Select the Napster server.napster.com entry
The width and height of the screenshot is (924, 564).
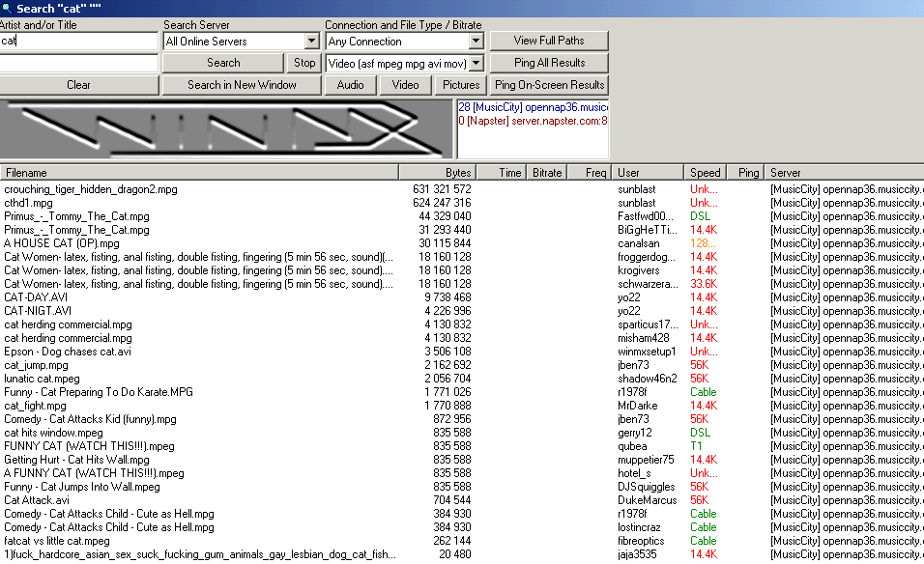pos(533,121)
